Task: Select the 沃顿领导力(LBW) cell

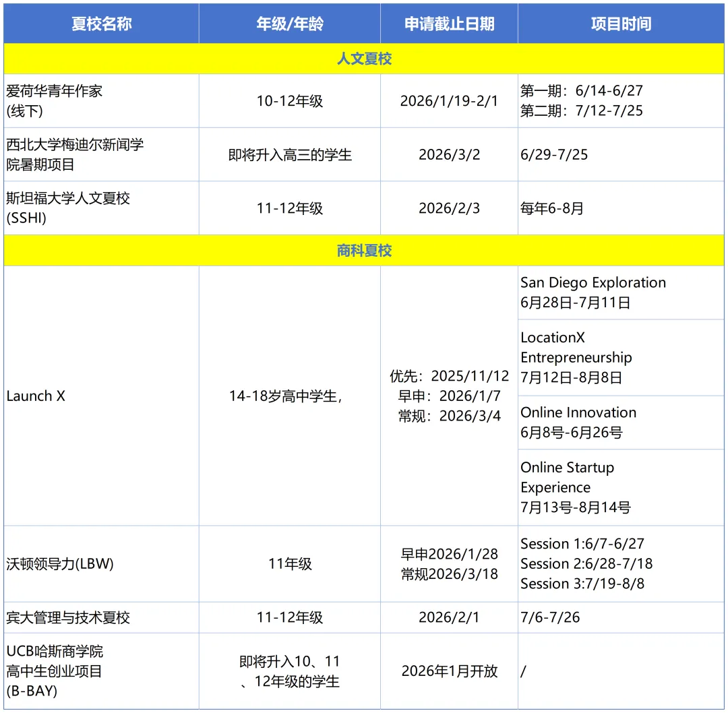Action: coord(101,564)
